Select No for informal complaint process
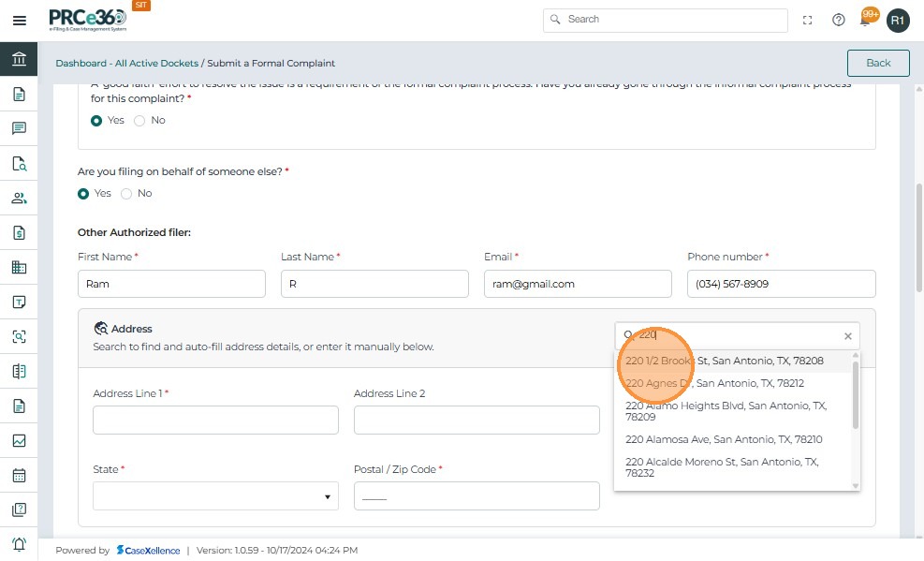 pos(140,121)
